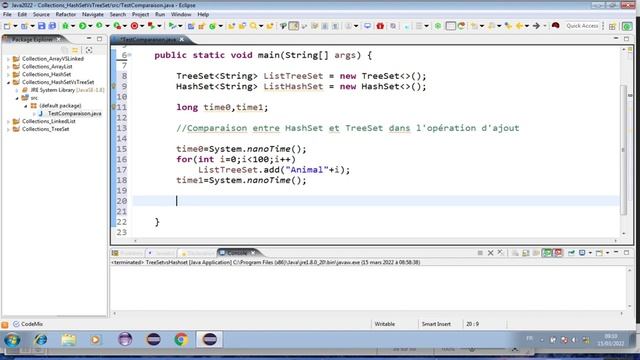
Task: Open the Debug button dropdown arrow
Action: [73, 26]
